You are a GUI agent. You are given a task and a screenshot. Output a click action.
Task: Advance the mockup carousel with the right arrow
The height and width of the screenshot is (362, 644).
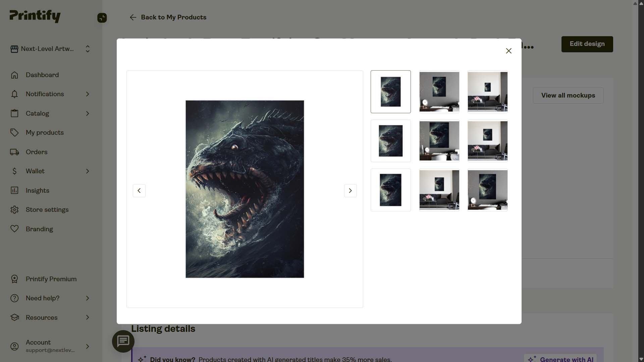pos(350,190)
